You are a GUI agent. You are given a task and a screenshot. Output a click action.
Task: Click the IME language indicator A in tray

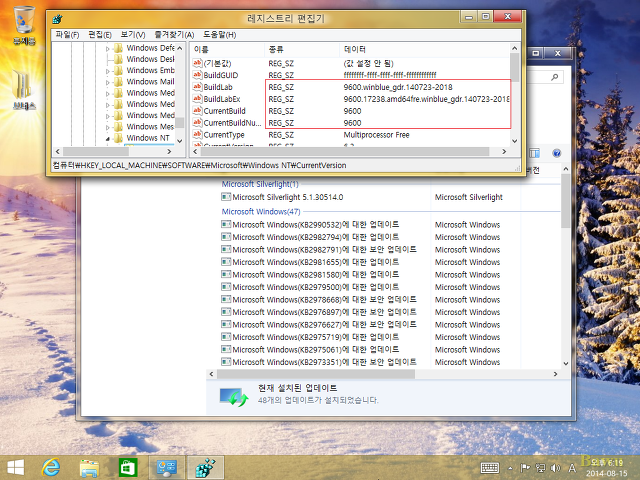tap(572, 468)
